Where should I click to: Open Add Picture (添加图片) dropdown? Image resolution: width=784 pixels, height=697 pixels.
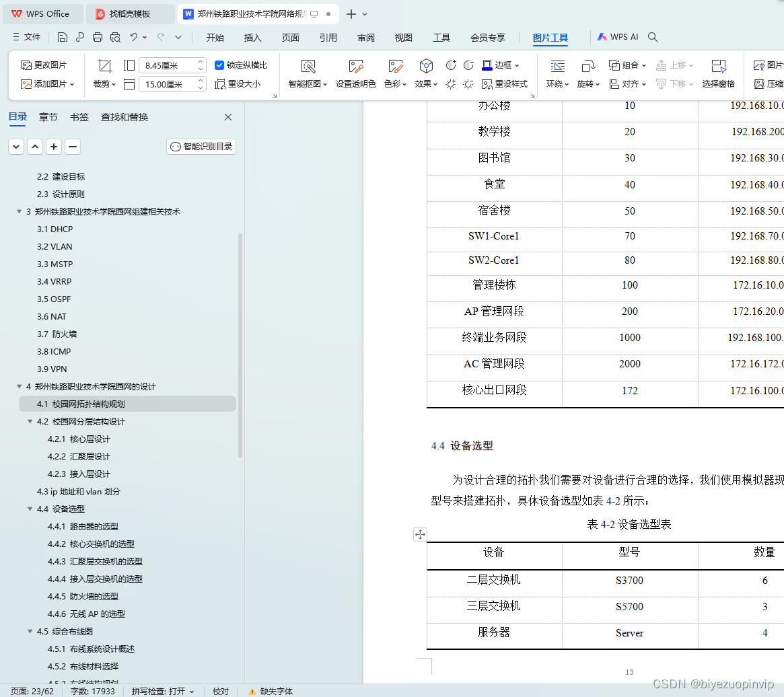[48, 84]
